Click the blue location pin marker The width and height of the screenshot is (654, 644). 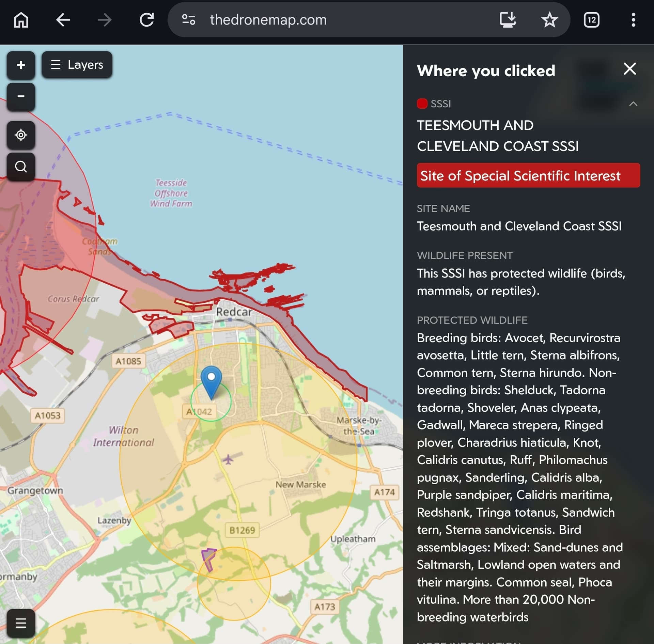pos(211,380)
